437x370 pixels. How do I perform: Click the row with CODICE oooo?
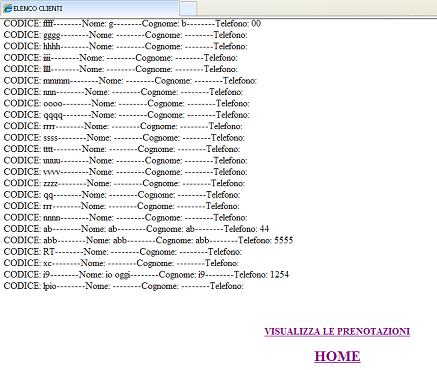pyautogui.click(x=127, y=103)
